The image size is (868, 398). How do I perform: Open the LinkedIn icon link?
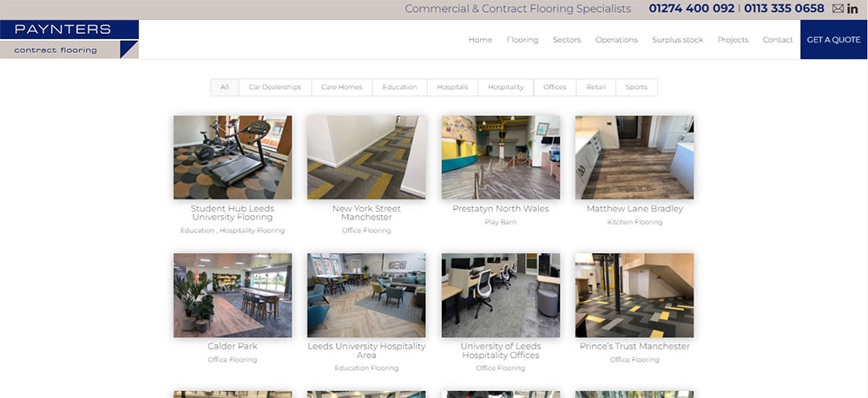click(852, 9)
